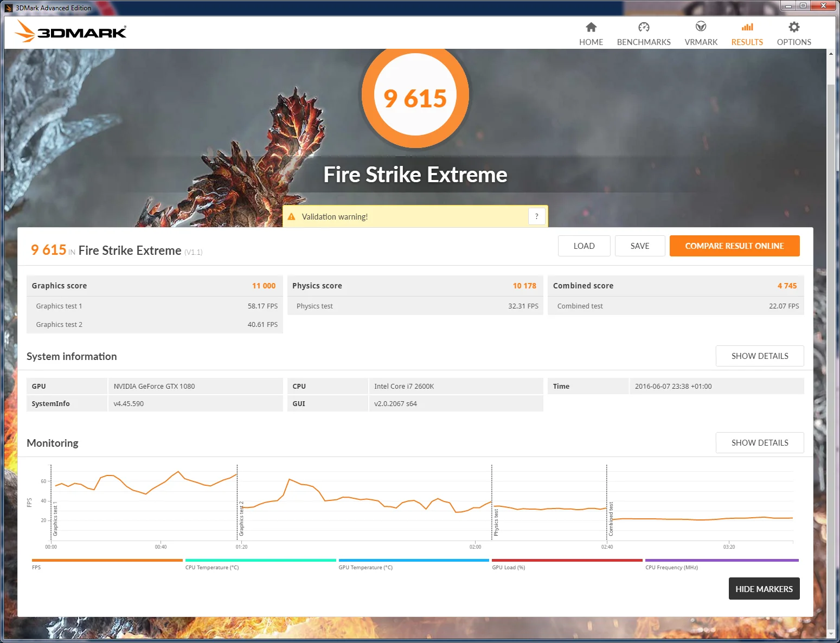840x643 pixels.
Task: Click the question mark help button
Action: pos(536,216)
